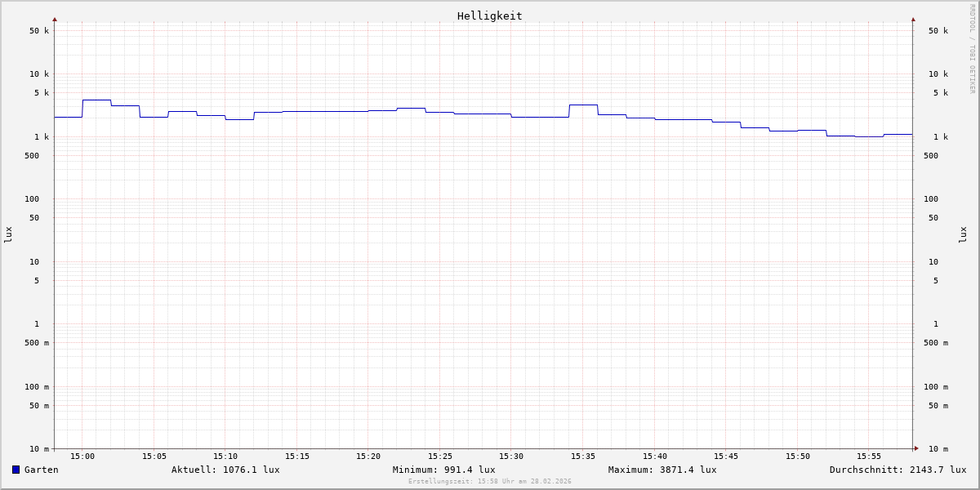Viewport: 980px width, 490px height.
Task: Click the 100 label on left axis
Action: pos(32,199)
